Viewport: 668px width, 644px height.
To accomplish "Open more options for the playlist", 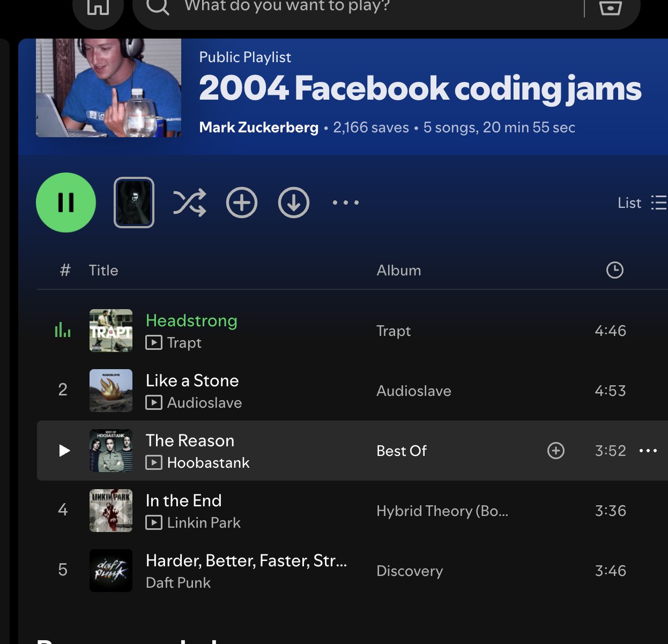I will tap(346, 203).
